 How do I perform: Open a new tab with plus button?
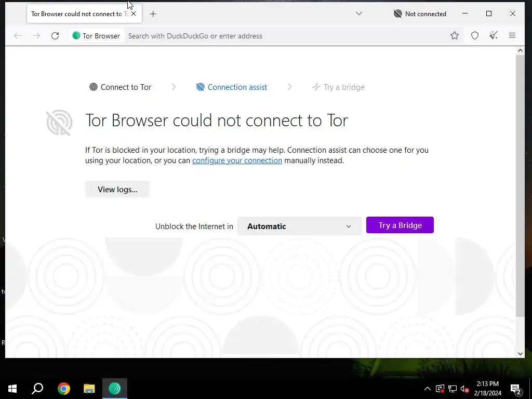coord(153,14)
